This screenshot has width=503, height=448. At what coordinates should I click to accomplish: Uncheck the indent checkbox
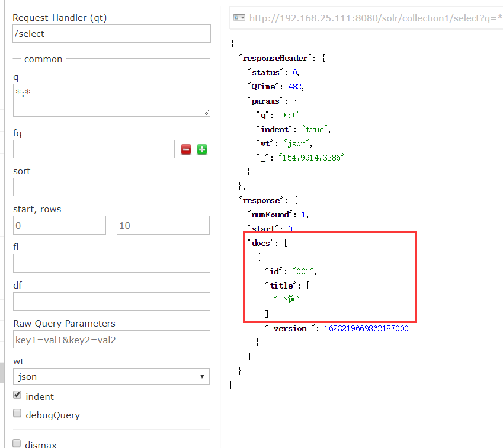coord(17,395)
